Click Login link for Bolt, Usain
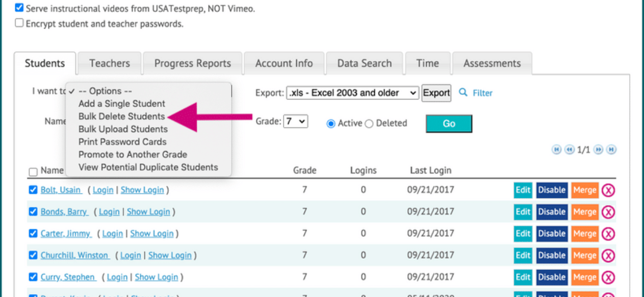The height and width of the screenshot is (297, 644). pyautogui.click(x=103, y=190)
